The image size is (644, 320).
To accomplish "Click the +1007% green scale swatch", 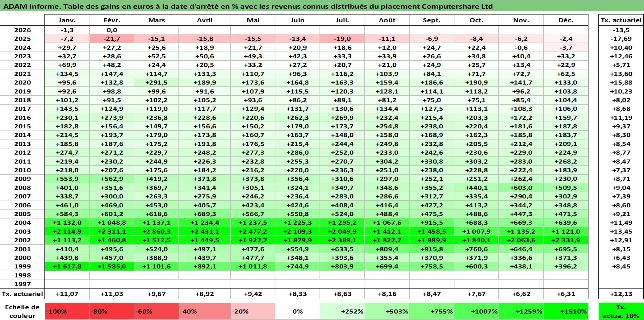I will [x=476, y=311].
